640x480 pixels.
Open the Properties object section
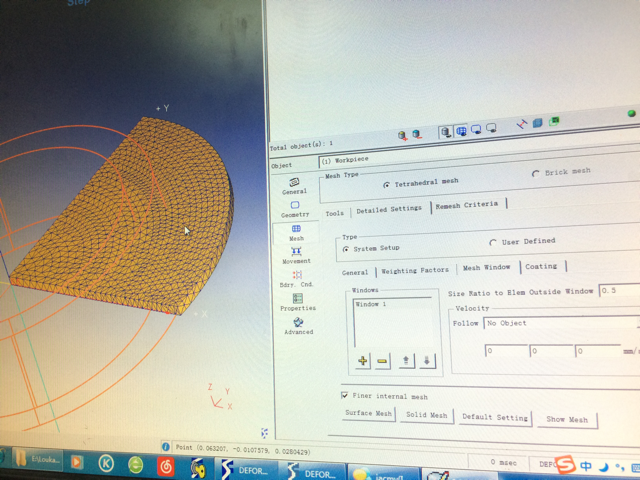[298, 303]
